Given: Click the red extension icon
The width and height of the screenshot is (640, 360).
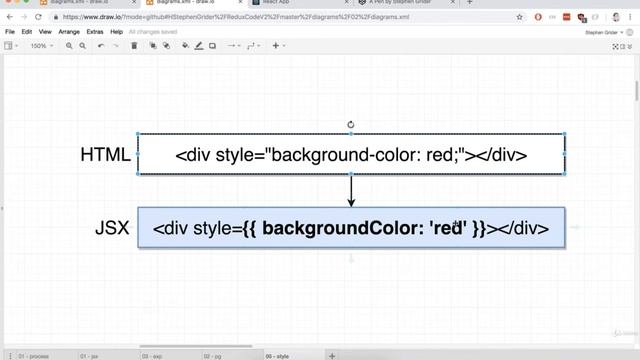Looking at the screenshot, I should tap(567, 17).
